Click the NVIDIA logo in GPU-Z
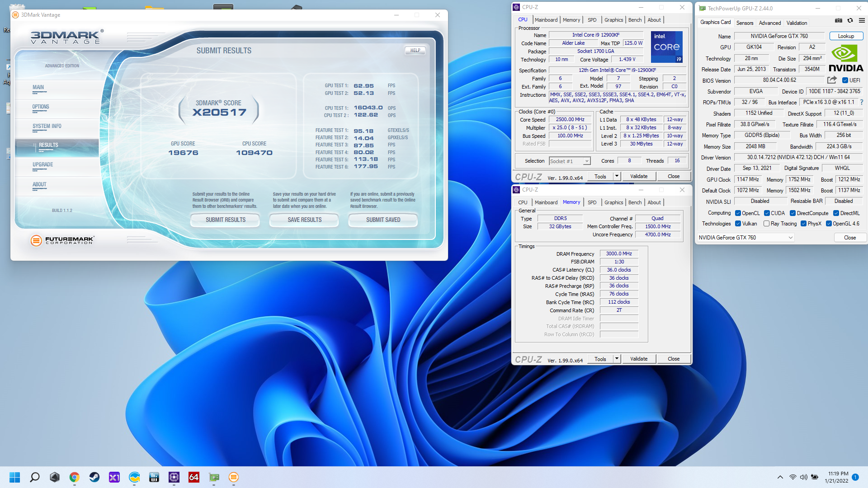 tap(846, 59)
